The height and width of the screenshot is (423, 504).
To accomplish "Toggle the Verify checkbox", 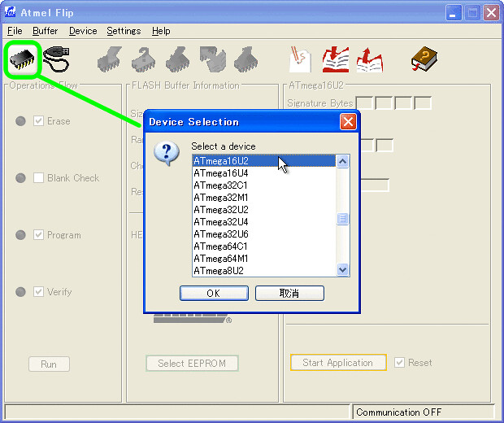I will 38,292.
